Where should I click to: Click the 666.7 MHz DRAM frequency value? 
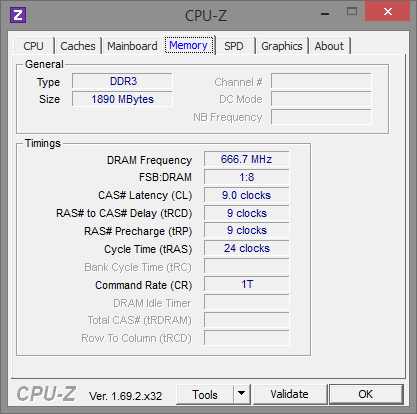pos(247,159)
